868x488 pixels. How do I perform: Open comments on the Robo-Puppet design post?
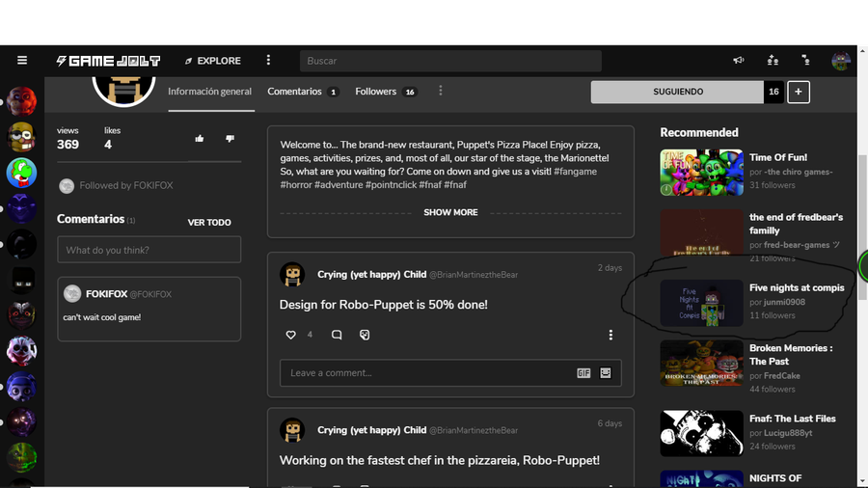(x=337, y=335)
